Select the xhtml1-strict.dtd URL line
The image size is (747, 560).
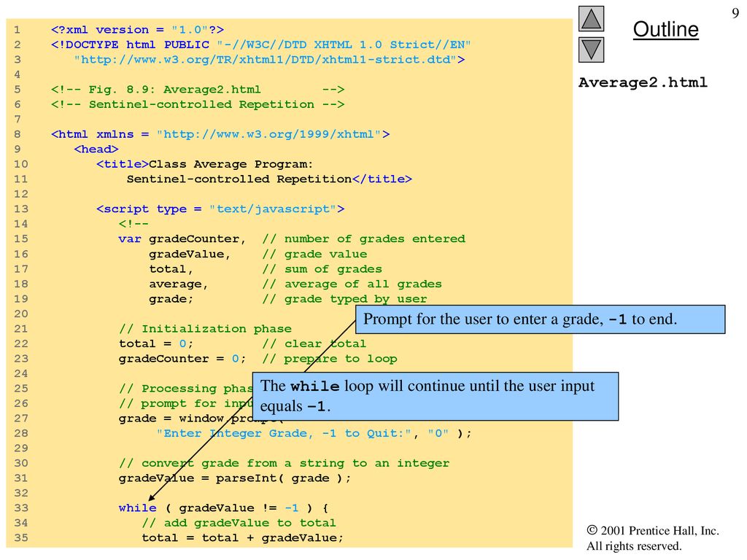click(269, 60)
